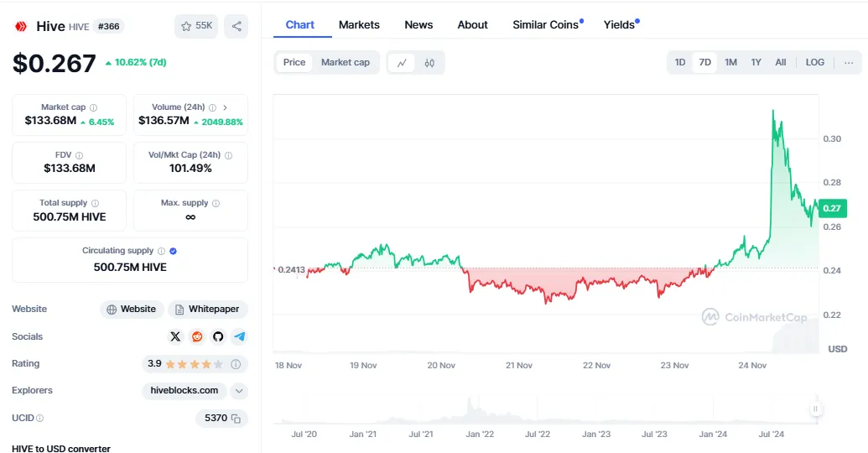Viewport: 868px width, 453px height.
Task: Switch to the Yields tab
Action: pyautogui.click(x=621, y=25)
